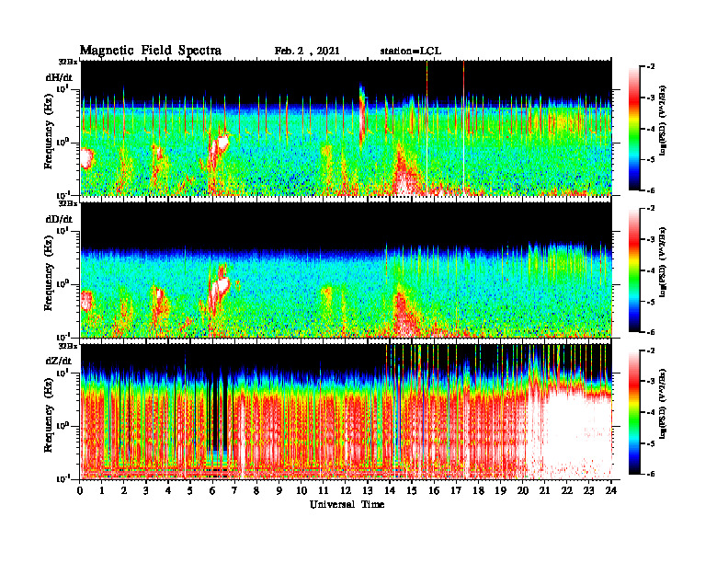Image resolution: width=728 pixels, height=563 pixels.
Task: Click the dZ/dt panel label
Action: click(x=59, y=361)
